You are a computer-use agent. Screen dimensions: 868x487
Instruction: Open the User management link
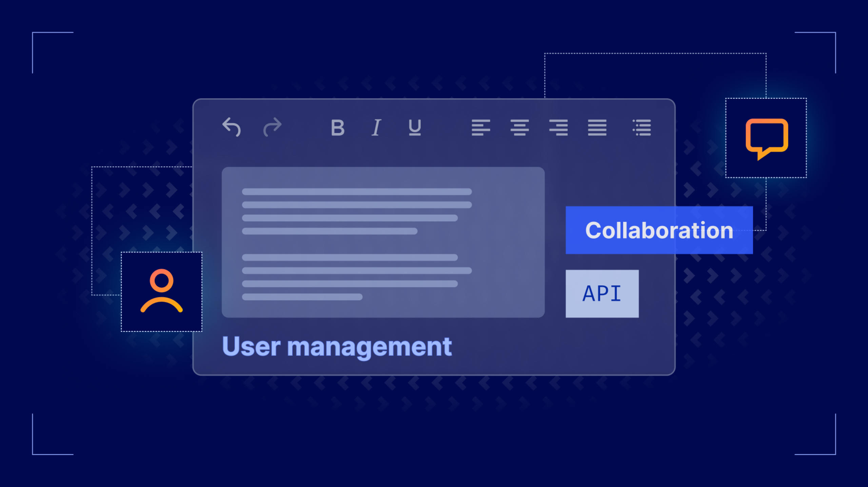(x=337, y=346)
